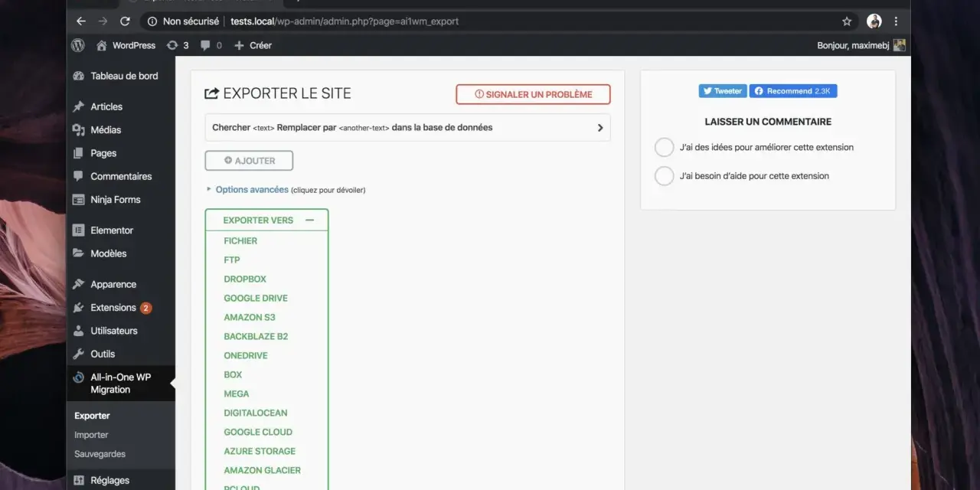
Task: Click the user avatar thumbnail in admin bar
Action: pos(900,45)
